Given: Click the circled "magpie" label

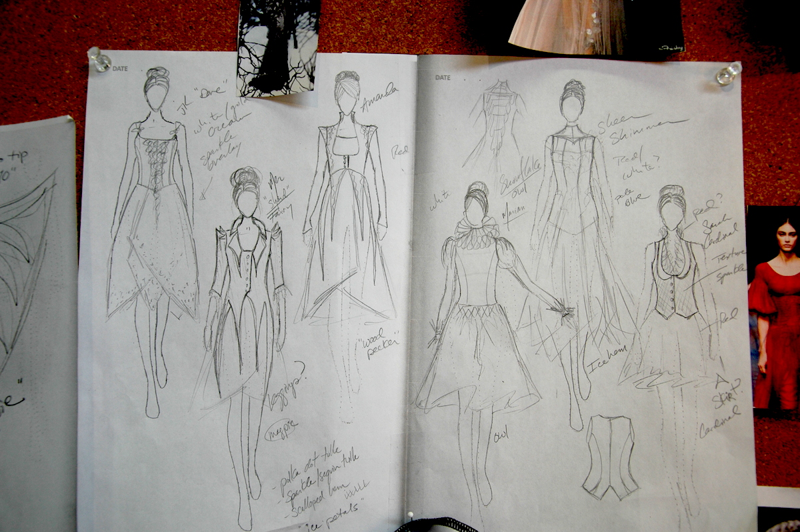Looking at the screenshot, I should point(280,430).
